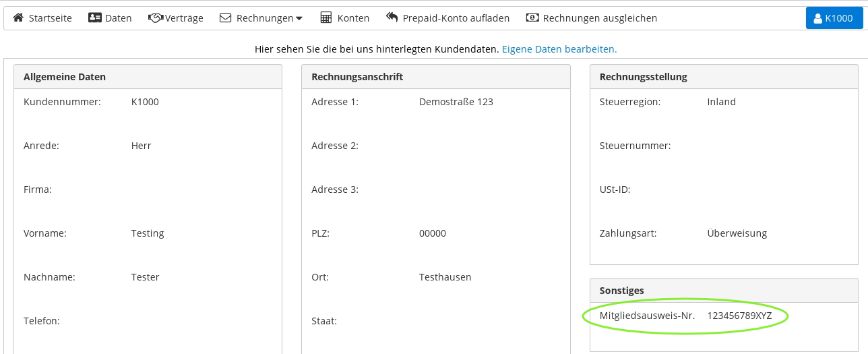Click the user icon in K1000 button

pyautogui.click(x=817, y=18)
